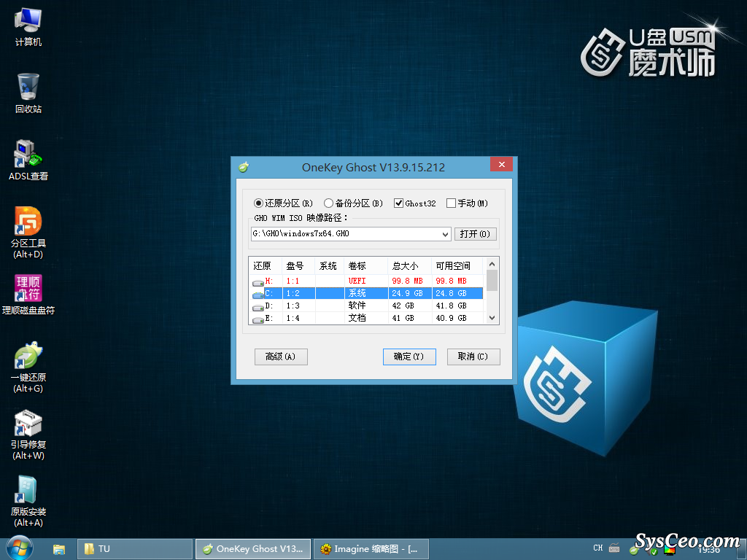Open the 回收站 recycle bin icon
747x560 pixels.
point(28,93)
